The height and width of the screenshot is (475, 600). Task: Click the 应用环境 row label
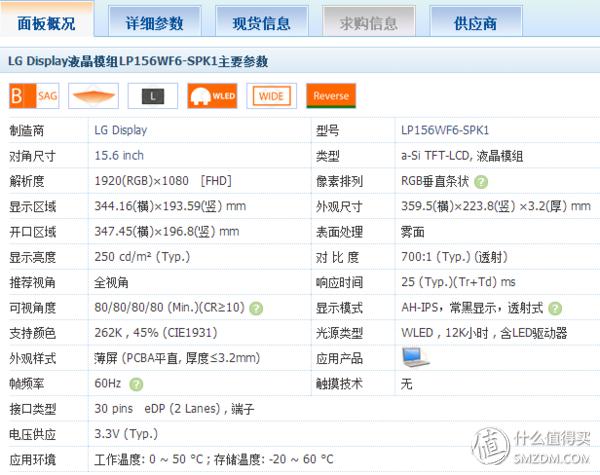point(33,460)
